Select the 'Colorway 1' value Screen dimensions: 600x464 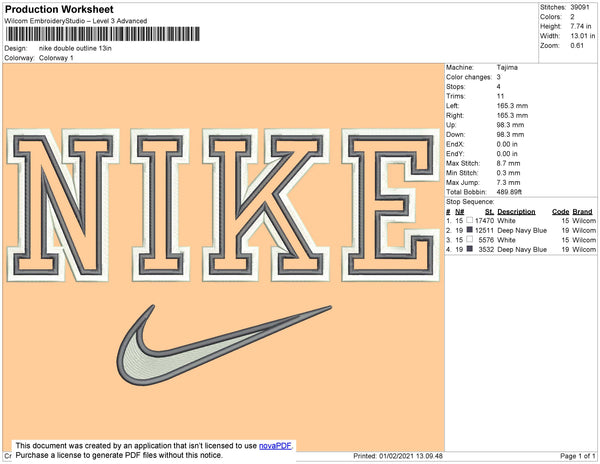click(x=56, y=58)
